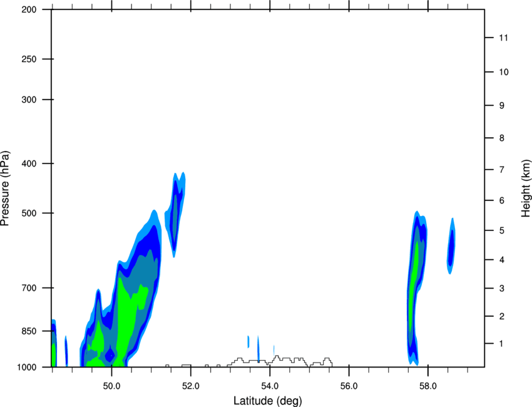This screenshot has width=532, height=407.
Task: Click the 'Pressure (hPa)' axis title
Action: pyautogui.click(x=5, y=188)
